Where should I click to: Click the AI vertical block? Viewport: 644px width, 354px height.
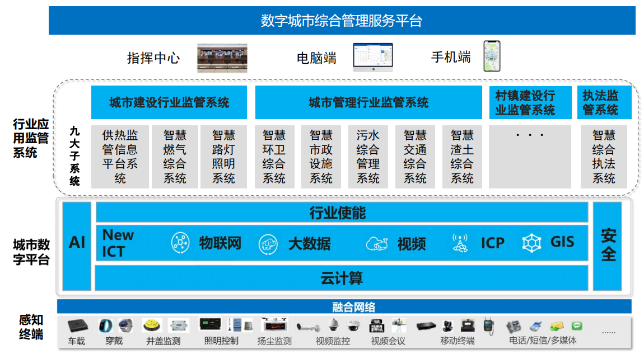pos(77,246)
